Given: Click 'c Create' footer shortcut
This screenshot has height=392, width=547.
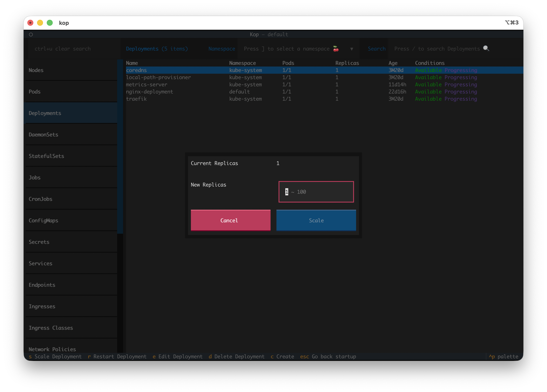Looking at the screenshot, I should point(282,356).
